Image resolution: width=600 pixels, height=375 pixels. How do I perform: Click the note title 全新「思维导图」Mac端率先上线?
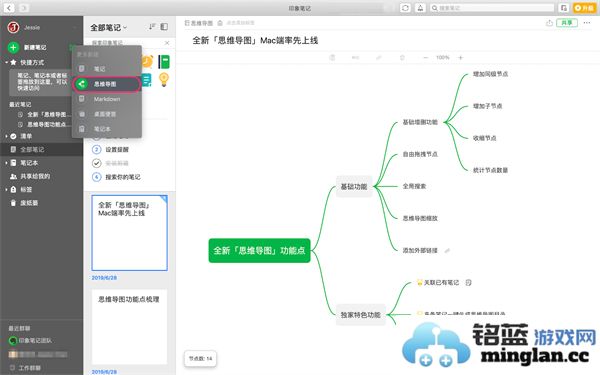[255, 40]
